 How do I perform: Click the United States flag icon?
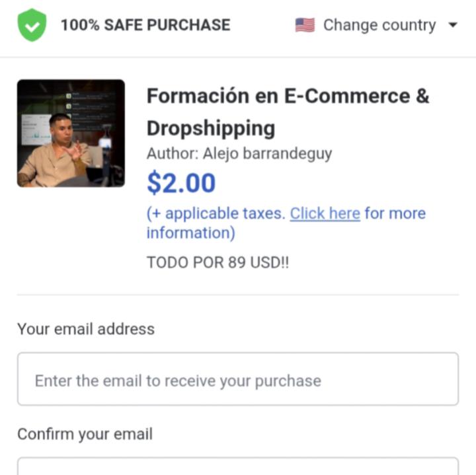[x=305, y=26]
